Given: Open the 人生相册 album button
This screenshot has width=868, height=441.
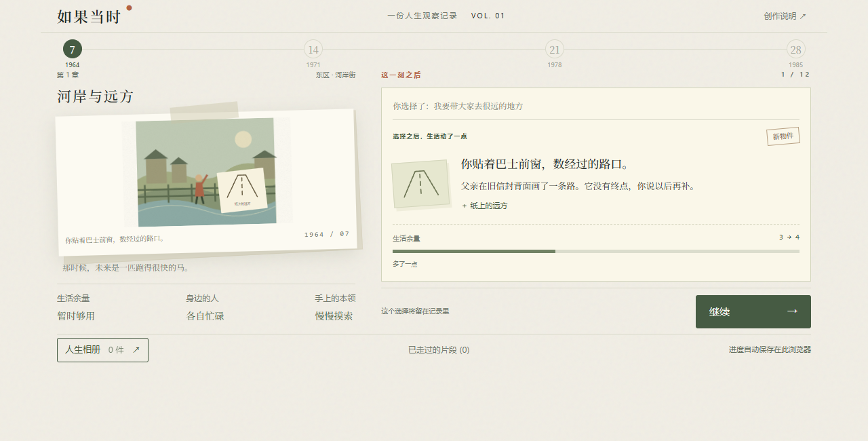Looking at the screenshot, I should pos(102,350).
